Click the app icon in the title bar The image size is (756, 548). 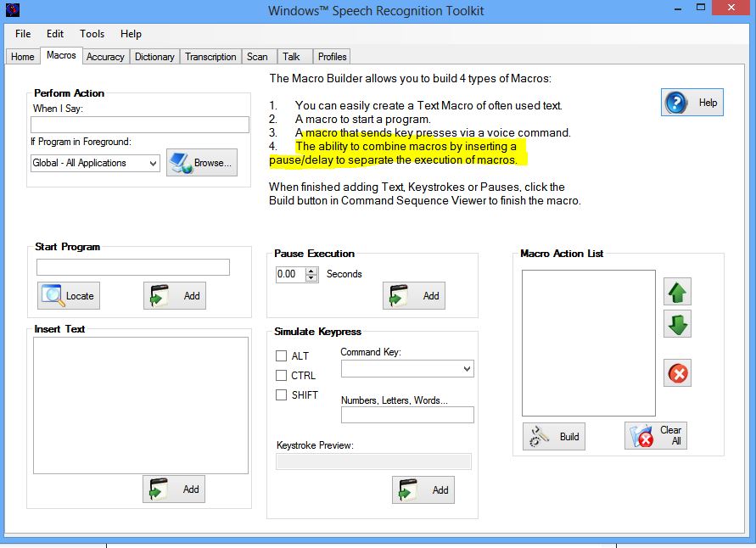pos(13,9)
